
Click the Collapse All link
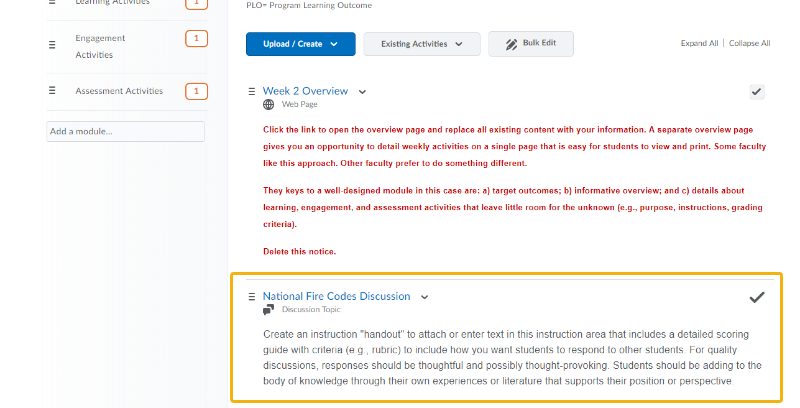(x=749, y=44)
